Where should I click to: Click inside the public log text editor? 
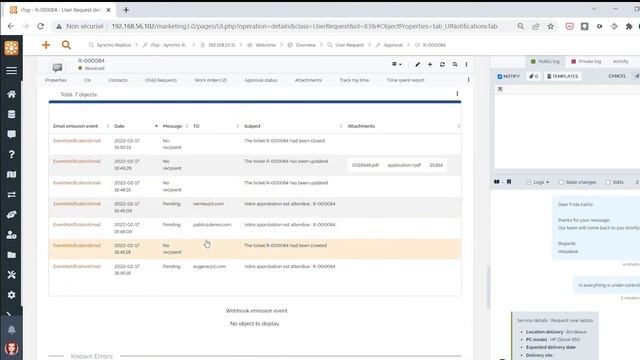pyautogui.click(x=567, y=131)
